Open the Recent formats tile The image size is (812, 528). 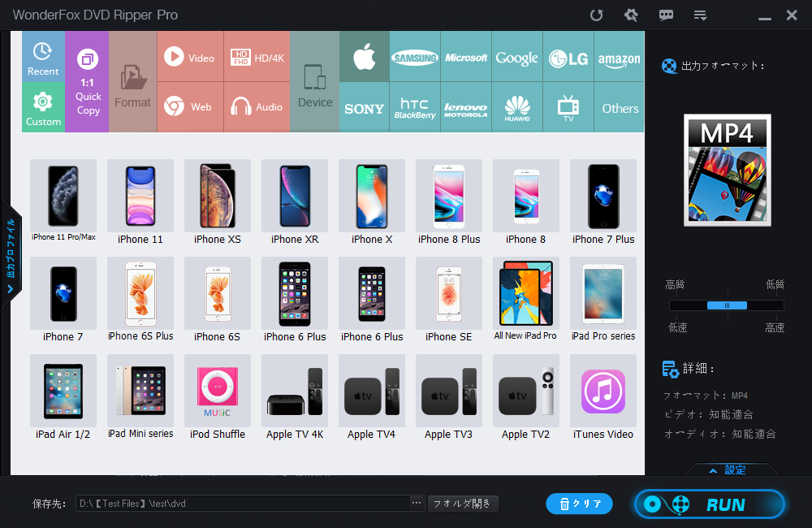click(44, 56)
